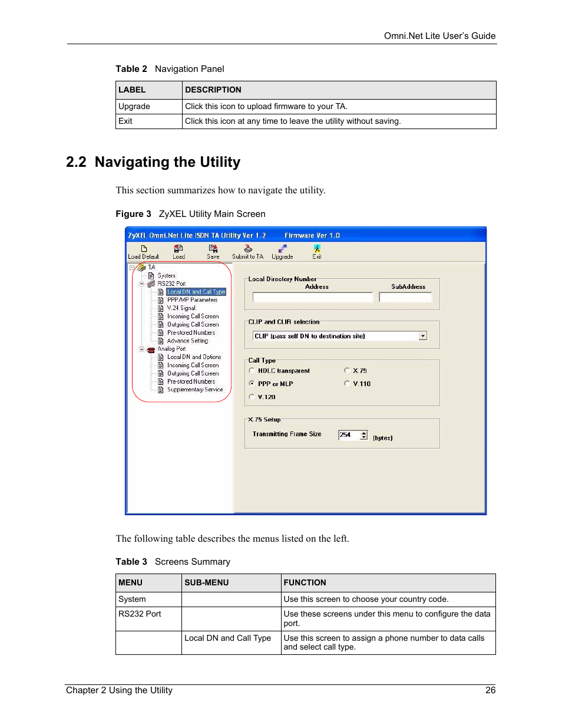Click the 'Exit' label cell in Table 2
Image resolution: width=562 pixels, height=728 pixels.
pos(149,121)
